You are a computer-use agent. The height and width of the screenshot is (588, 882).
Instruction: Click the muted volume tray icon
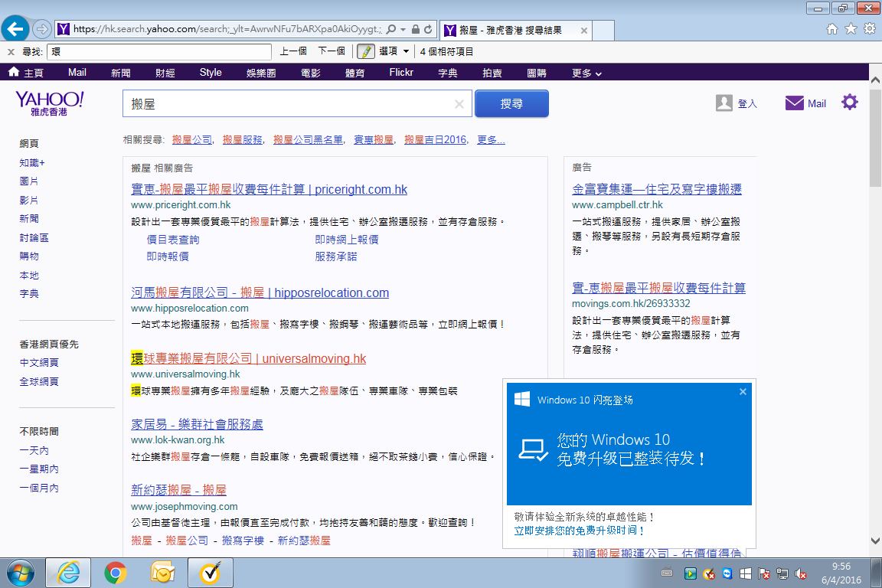tap(800, 574)
